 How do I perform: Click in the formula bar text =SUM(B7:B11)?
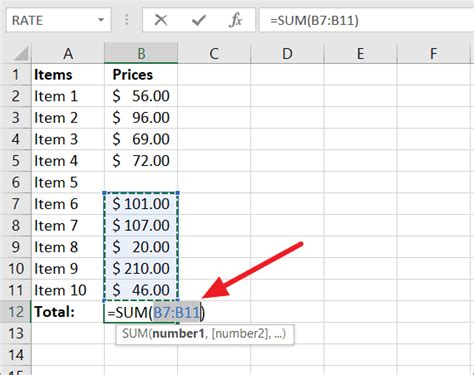pyautogui.click(x=314, y=20)
